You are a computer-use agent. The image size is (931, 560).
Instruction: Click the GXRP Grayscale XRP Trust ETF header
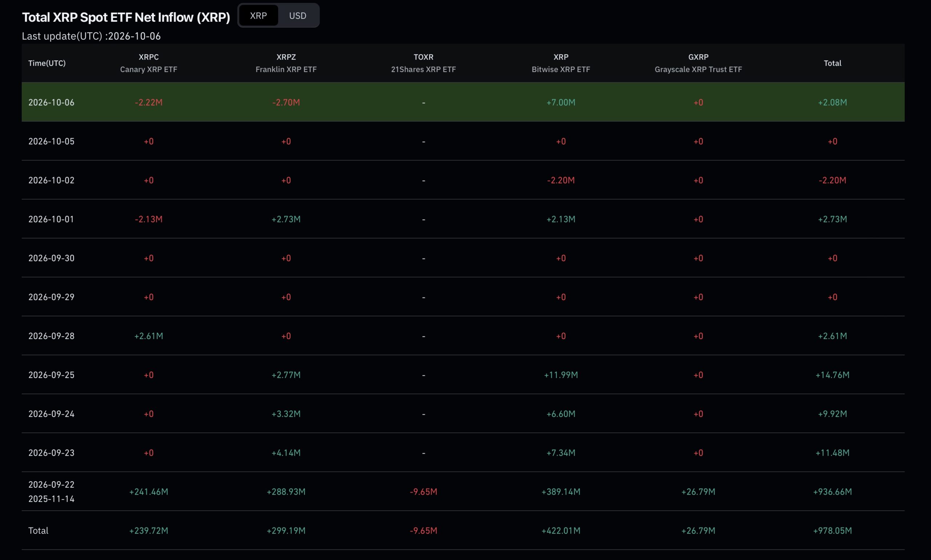pyautogui.click(x=698, y=63)
